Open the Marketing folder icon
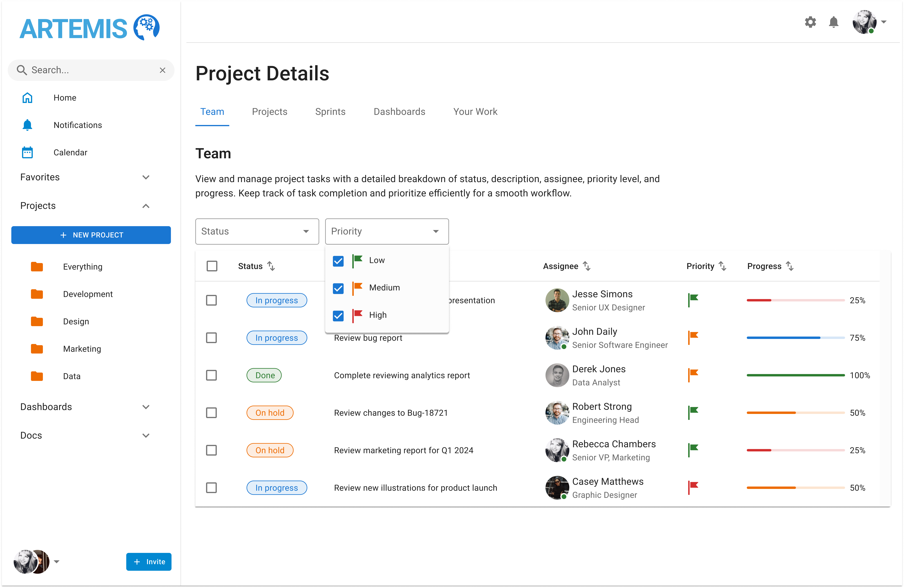Viewport: 904px width, 588px height. point(37,348)
